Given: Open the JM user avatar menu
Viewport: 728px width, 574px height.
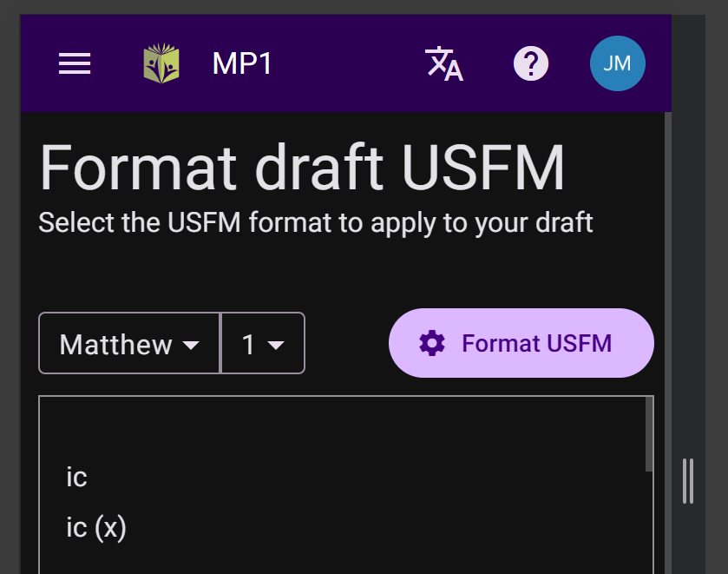Looking at the screenshot, I should pos(617,63).
